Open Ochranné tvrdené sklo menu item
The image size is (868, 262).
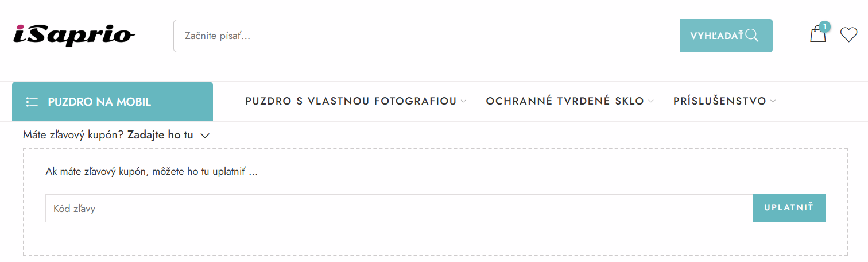pos(565,102)
